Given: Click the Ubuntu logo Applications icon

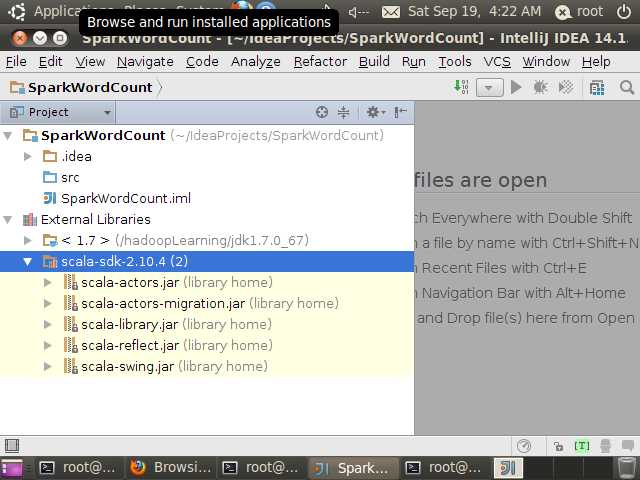Looking at the screenshot, I should tap(17, 11).
